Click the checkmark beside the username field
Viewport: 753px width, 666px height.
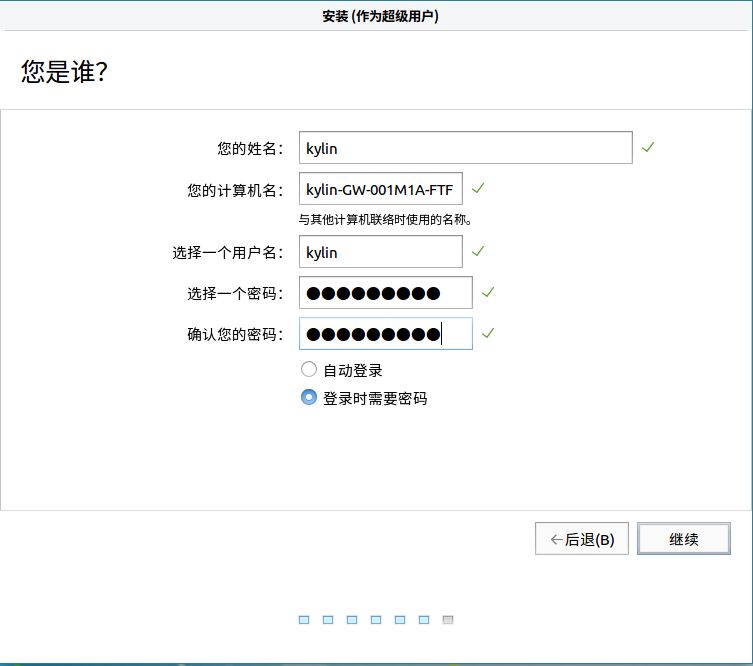click(478, 251)
